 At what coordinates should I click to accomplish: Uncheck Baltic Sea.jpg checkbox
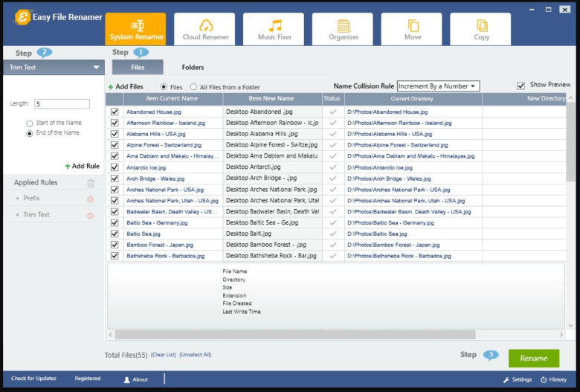click(115, 234)
